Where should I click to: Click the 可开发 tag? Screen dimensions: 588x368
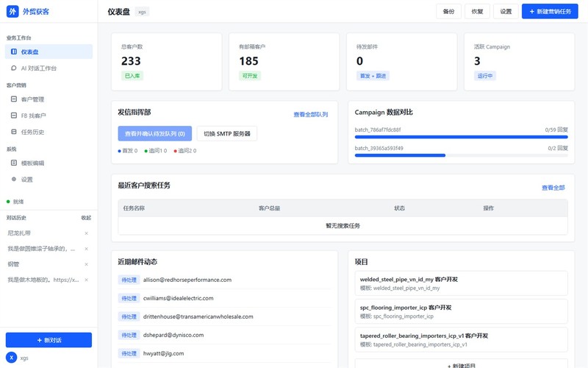pos(250,76)
